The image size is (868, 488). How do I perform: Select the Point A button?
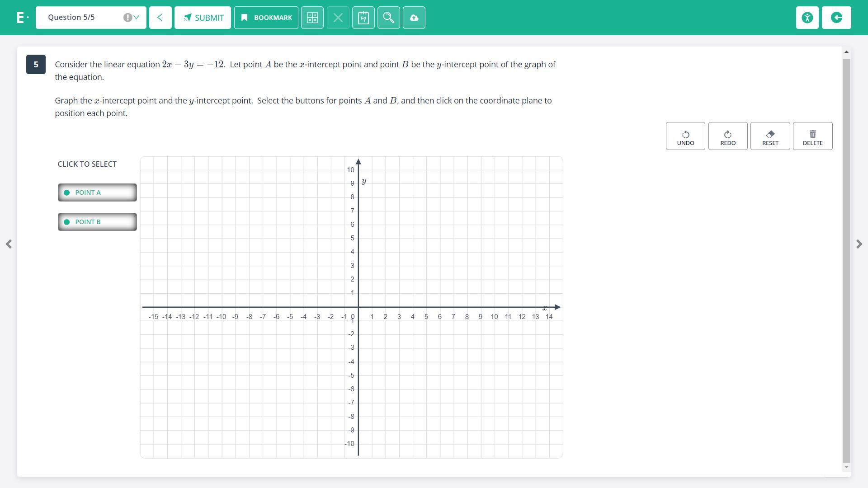pos(97,192)
